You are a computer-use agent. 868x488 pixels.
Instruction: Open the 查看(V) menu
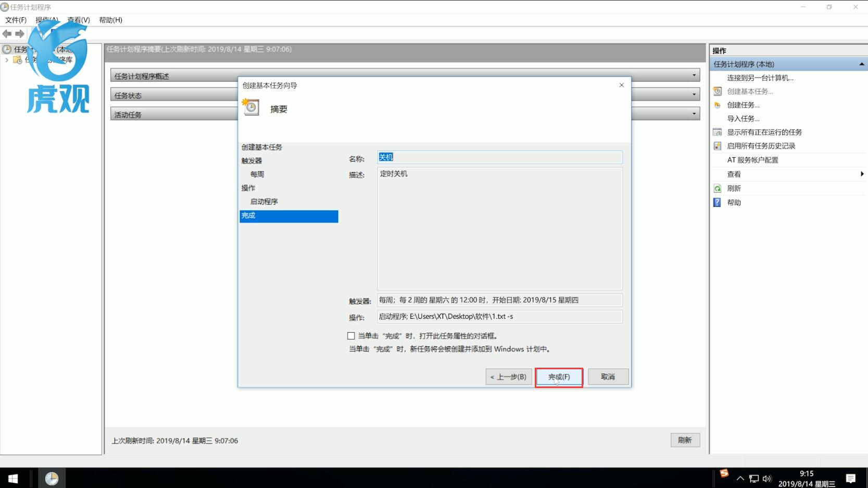click(79, 20)
